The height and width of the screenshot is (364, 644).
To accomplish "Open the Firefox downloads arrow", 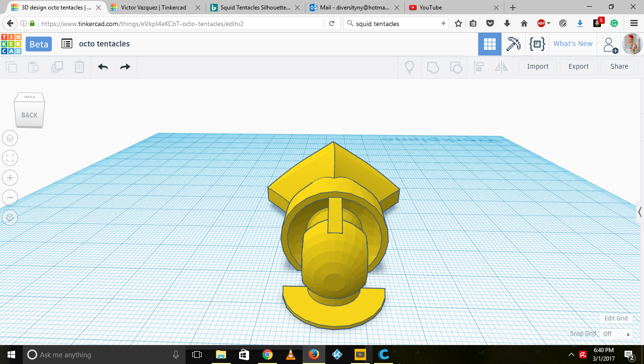I will tap(507, 24).
